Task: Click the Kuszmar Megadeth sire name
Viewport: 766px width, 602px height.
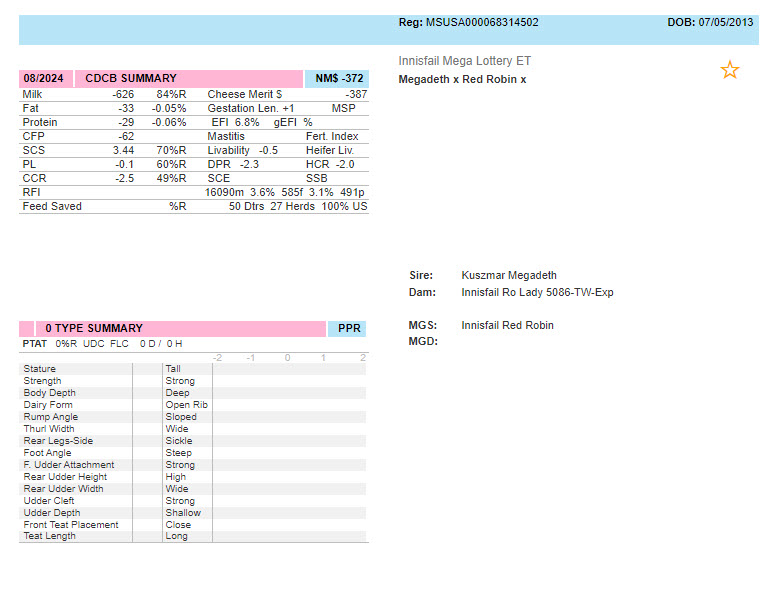Action: coord(509,275)
